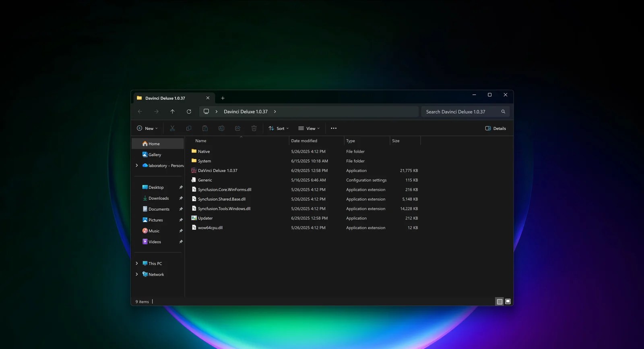Click Davinci Deluxe 1.0.37 breadcrumb in address bar
This screenshot has height=349, width=644.
tap(246, 112)
